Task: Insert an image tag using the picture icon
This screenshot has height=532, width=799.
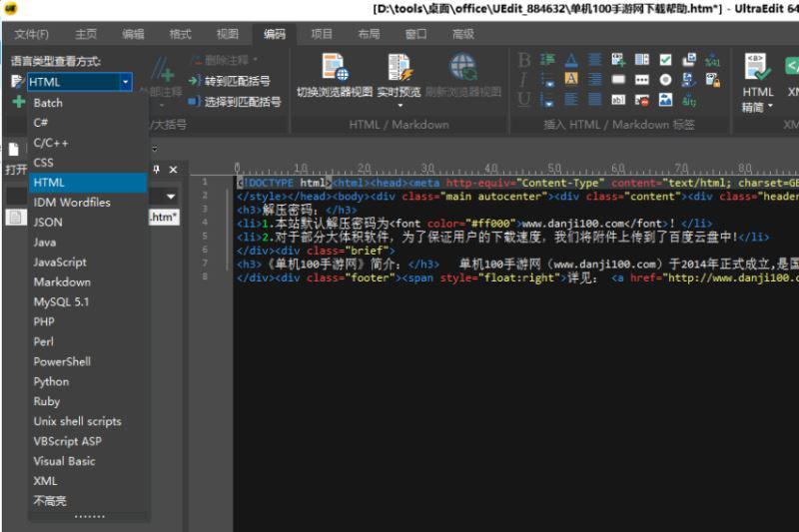Action: coord(665,100)
